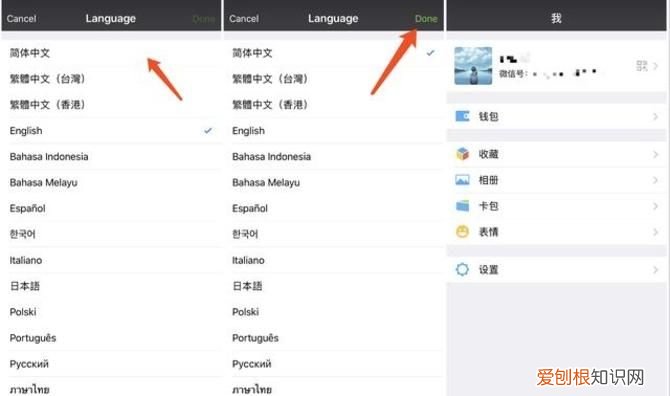Open the 相册 menu label
This screenshot has width=670, height=396.
(x=488, y=180)
